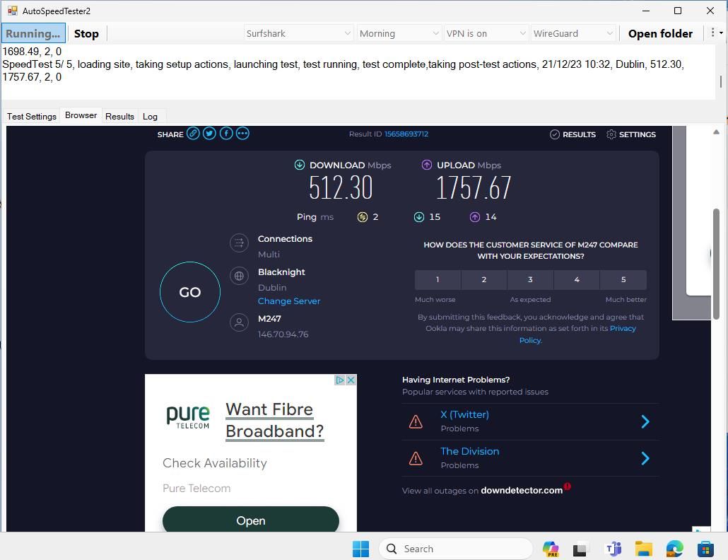728x560 pixels.
Task: Rate M247 customer service as 2
Action: pyautogui.click(x=483, y=279)
